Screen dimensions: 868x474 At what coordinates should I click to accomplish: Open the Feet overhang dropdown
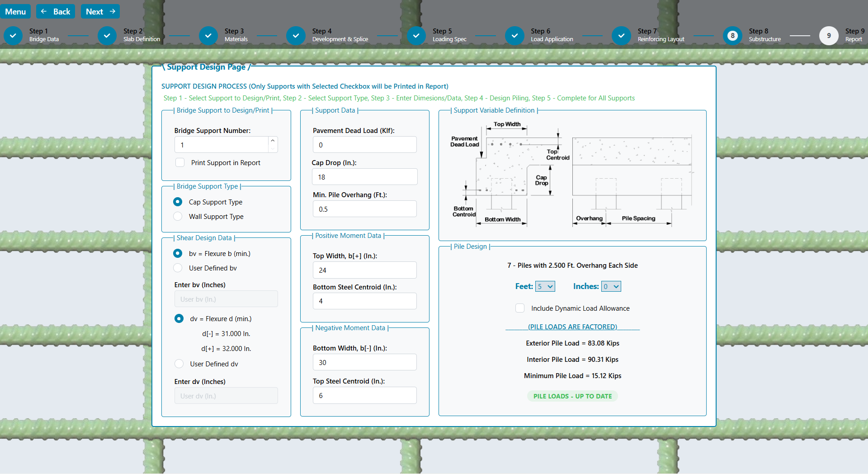coord(545,286)
